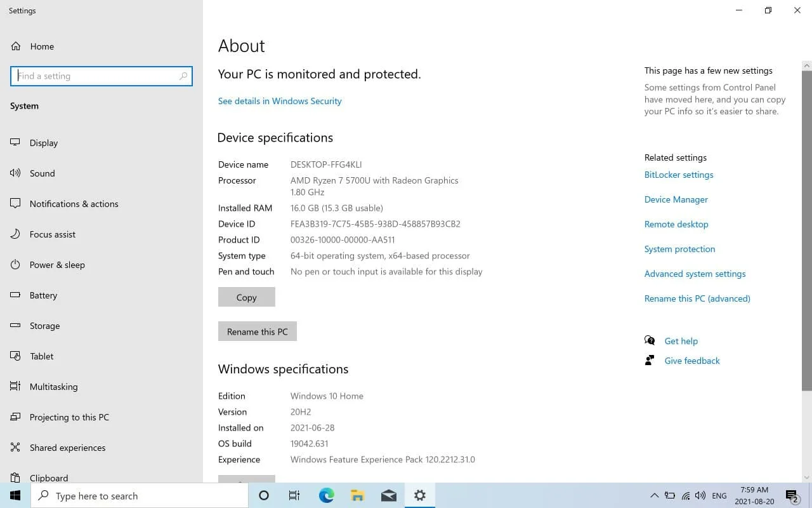Click the Installed on date 2021-06-28
The image size is (812, 508).
(313, 428)
